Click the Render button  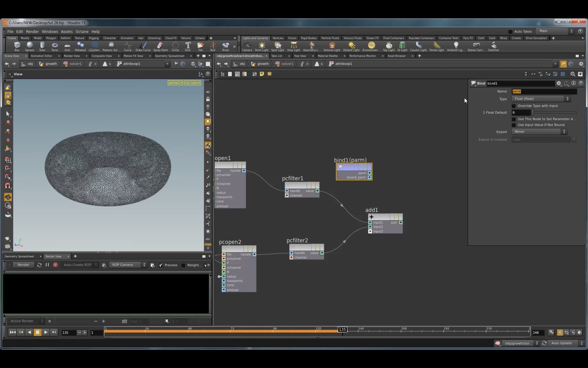(23, 265)
